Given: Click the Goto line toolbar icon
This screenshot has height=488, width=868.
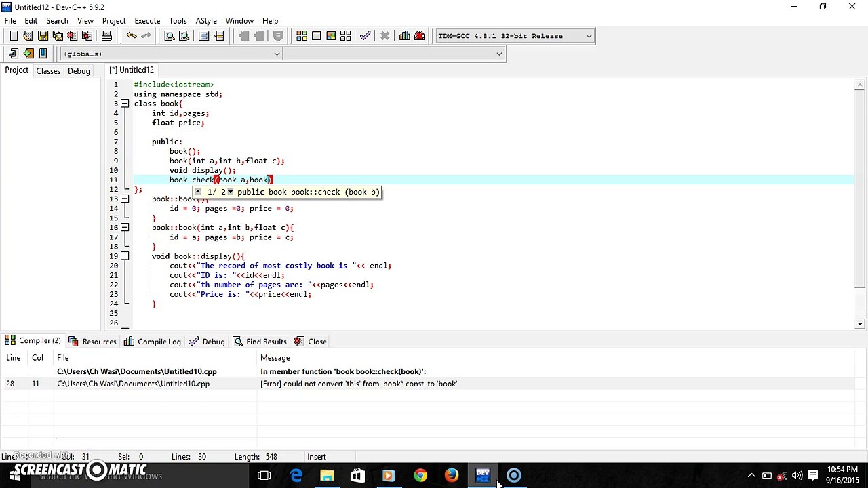Looking at the screenshot, I should (x=219, y=36).
